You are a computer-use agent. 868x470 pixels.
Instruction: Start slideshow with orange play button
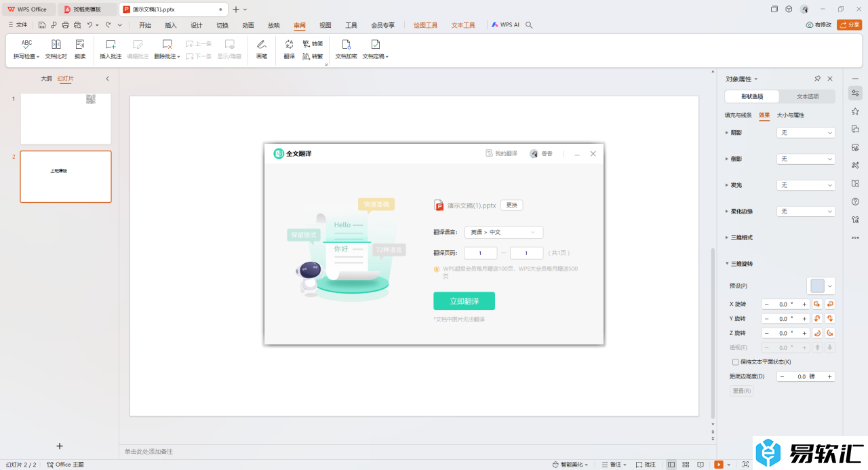[719, 465]
